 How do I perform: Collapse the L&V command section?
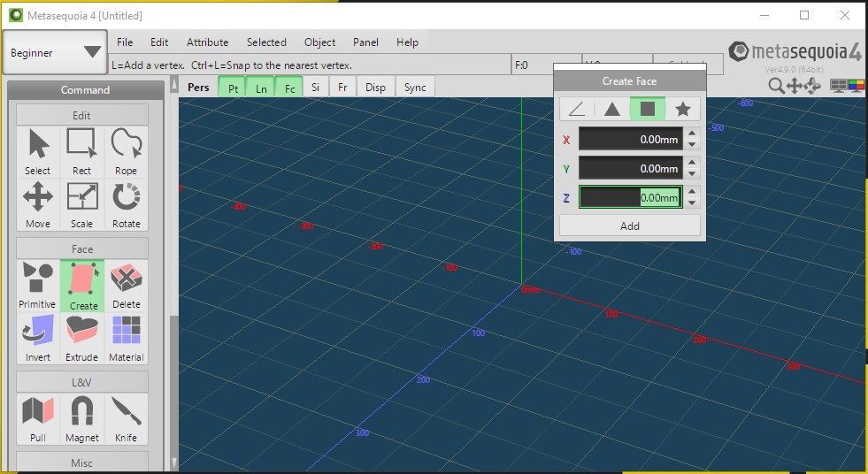click(82, 382)
